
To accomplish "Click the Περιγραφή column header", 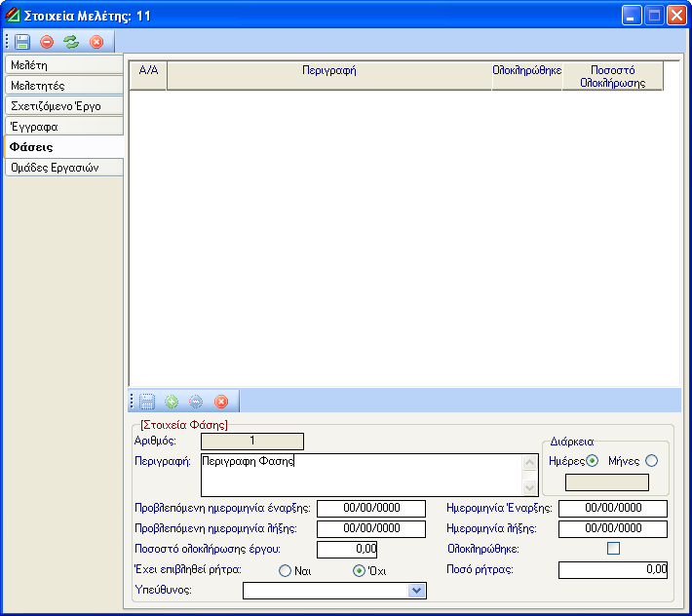I will (329, 76).
